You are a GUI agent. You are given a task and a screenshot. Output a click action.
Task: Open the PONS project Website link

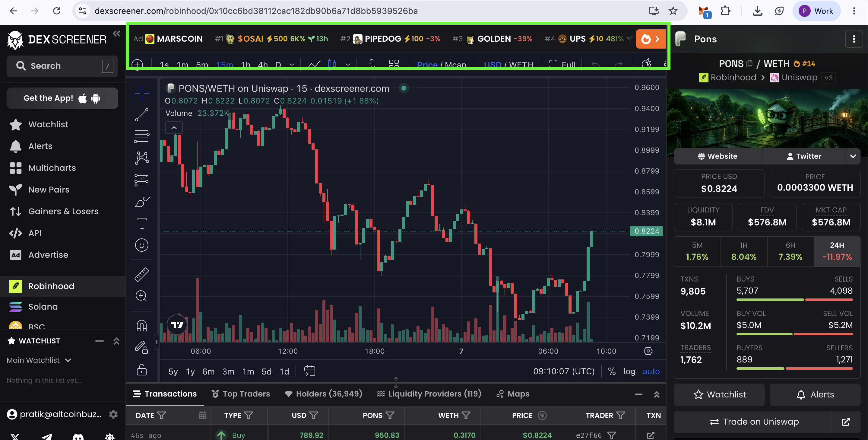pos(718,156)
